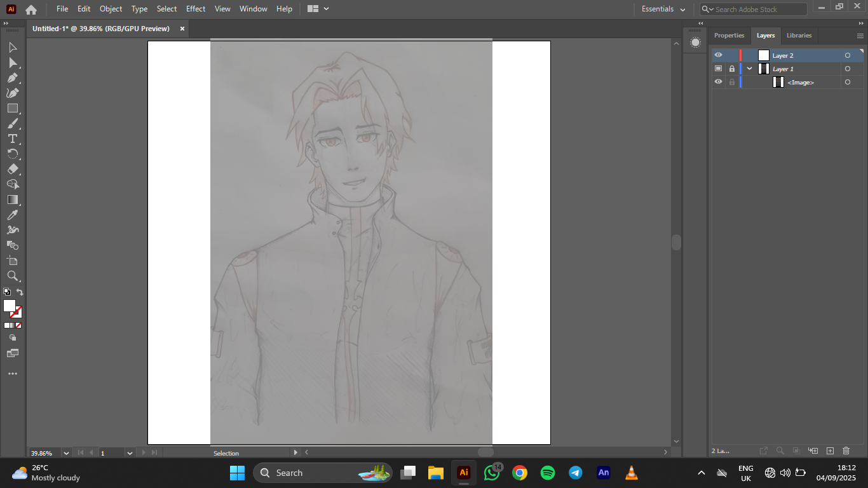Click the Delete Selection trash icon
This screenshot has height=488, width=868.
pos(846,451)
